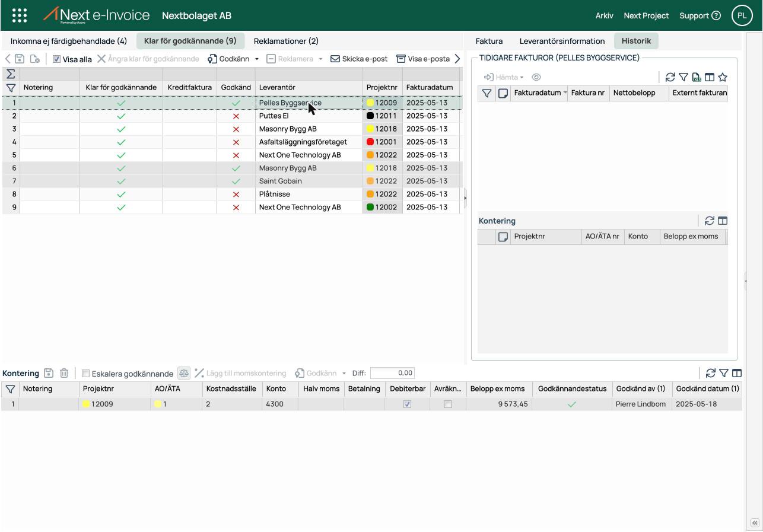763x532 pixels.
Task: Refresh the Historik Kontering section
Action: [x=709, y=221]
